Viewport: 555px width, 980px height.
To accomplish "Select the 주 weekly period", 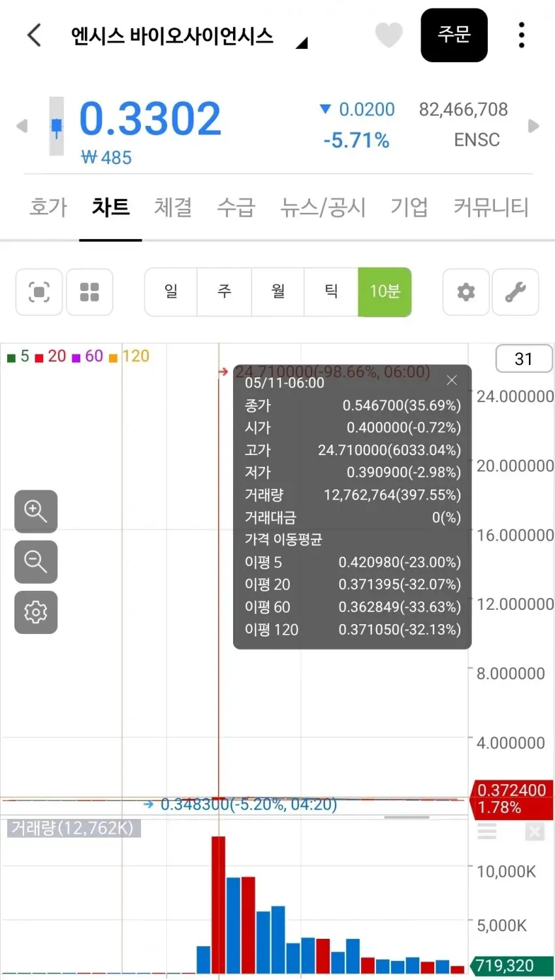I will pos(225,291).
